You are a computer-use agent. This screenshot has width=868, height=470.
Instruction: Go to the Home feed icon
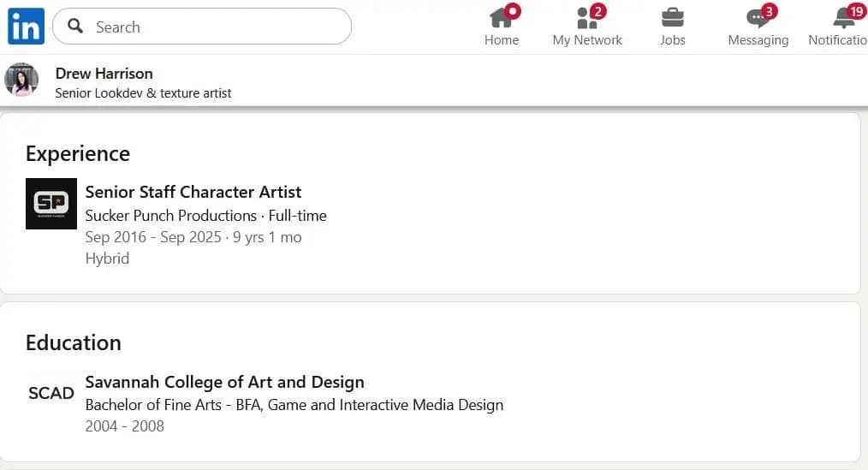[x=500, y=18]
